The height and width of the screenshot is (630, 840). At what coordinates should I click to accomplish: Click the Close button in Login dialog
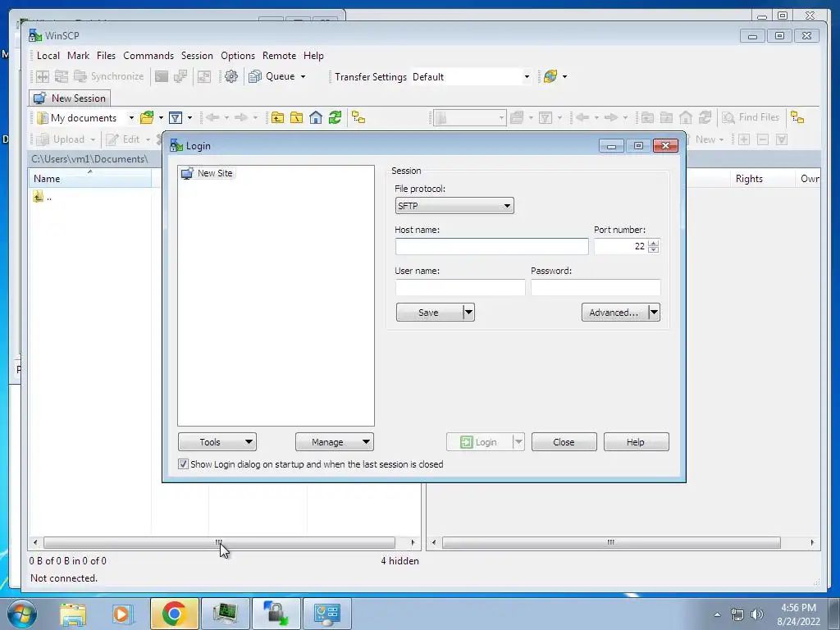pos(564,442)
